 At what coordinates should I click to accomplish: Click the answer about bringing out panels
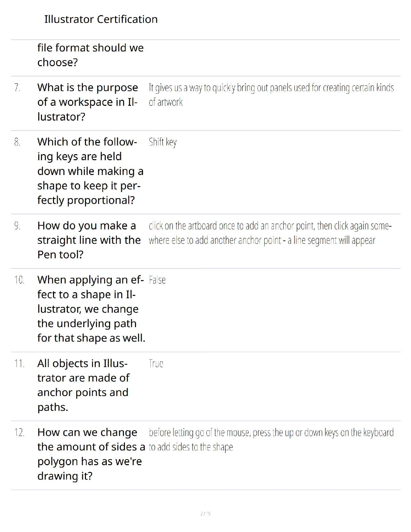(x=271, y=95)
